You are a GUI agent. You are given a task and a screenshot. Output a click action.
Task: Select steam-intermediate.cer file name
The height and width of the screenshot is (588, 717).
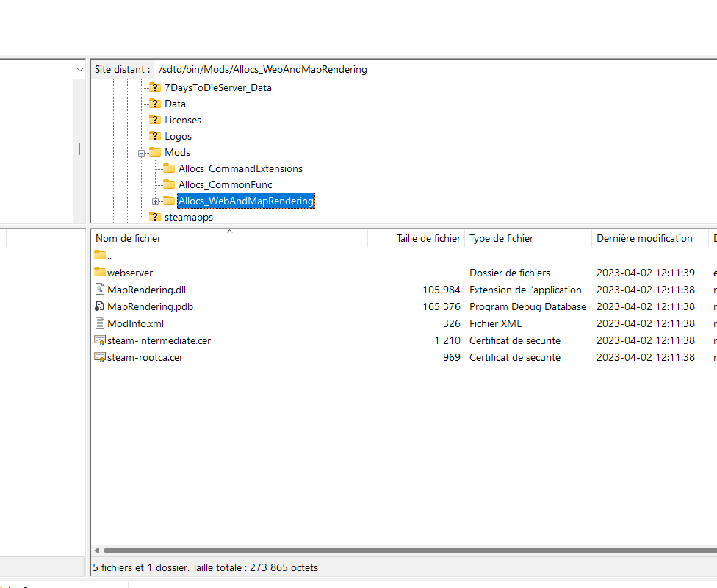tap(159, 340)
